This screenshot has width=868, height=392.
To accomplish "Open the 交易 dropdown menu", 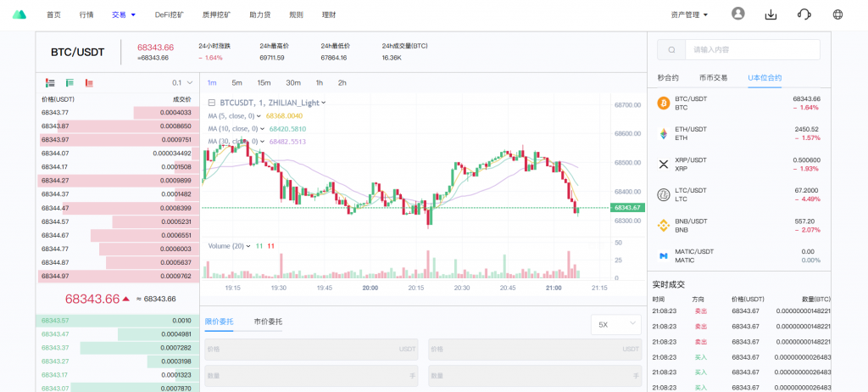I will pyautogui.click(x=124, y=15).
